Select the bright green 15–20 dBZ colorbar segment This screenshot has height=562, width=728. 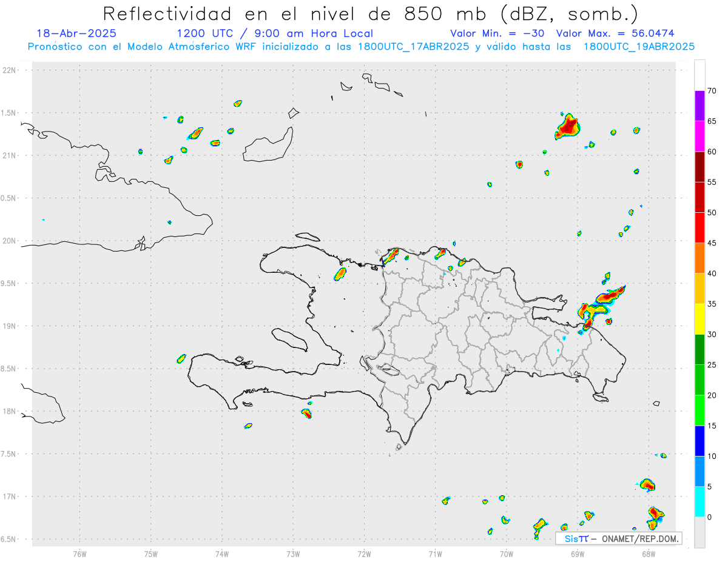[x=699, y=410]
